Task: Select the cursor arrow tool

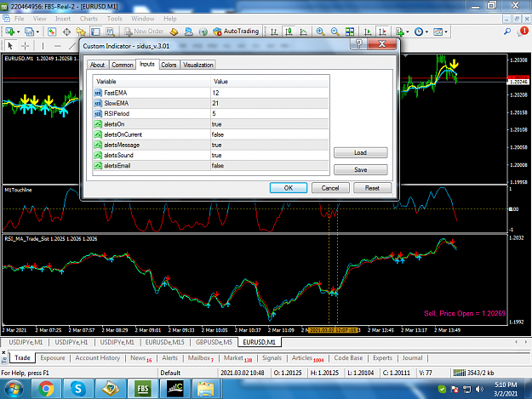Action: click(10, 45)
